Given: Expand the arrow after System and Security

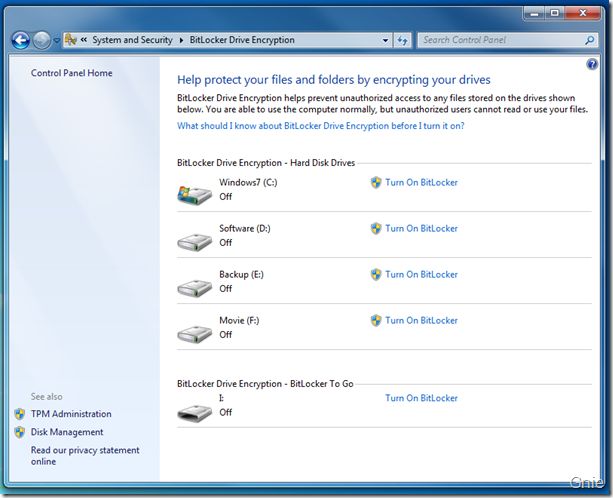Looking at the screenshot, I should point(181,40).
